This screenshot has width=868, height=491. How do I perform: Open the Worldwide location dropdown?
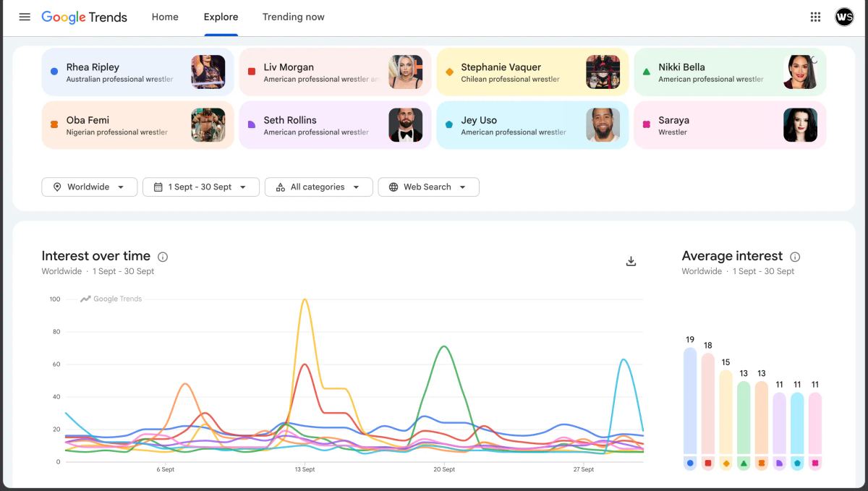89,187
